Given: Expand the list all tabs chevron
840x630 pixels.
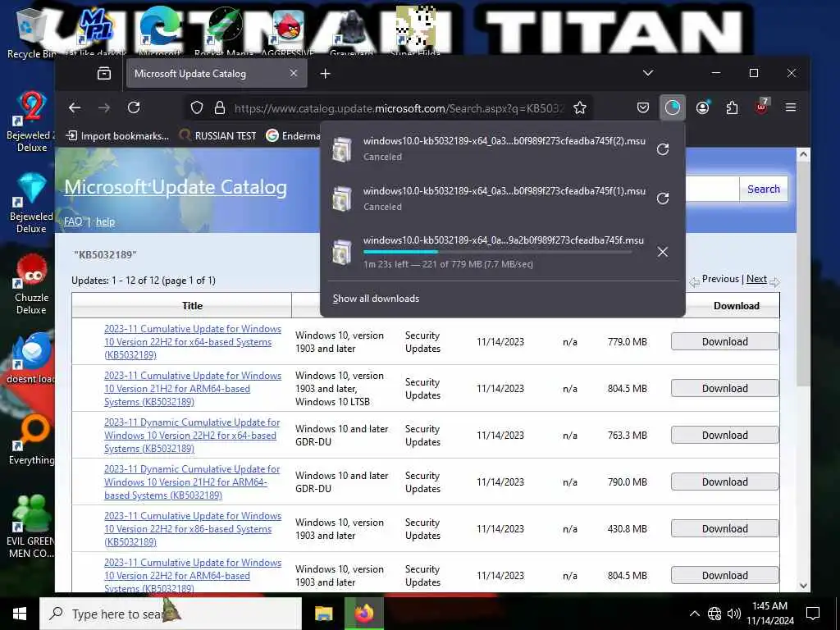Looking at the screenshot, I should click(x=648, y=73).
